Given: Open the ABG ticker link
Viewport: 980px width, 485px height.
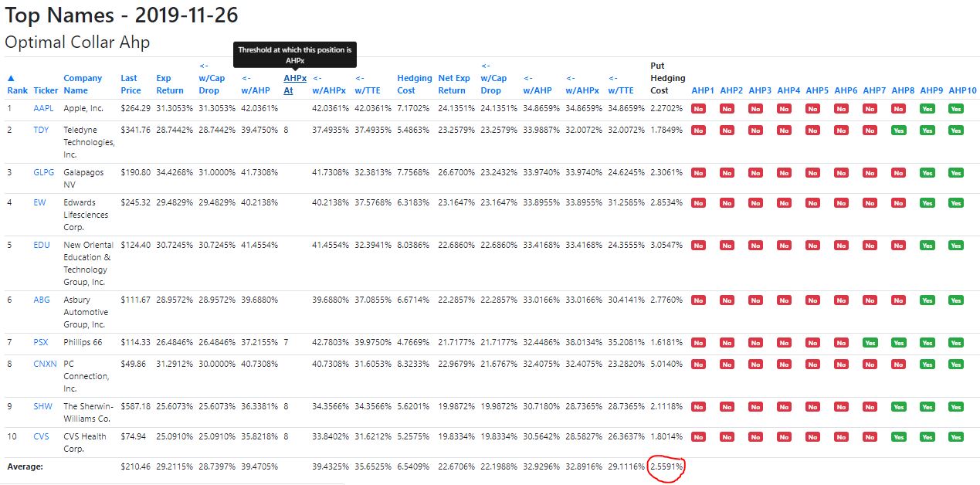Looking at the screenshot, I should click(42, 300).
